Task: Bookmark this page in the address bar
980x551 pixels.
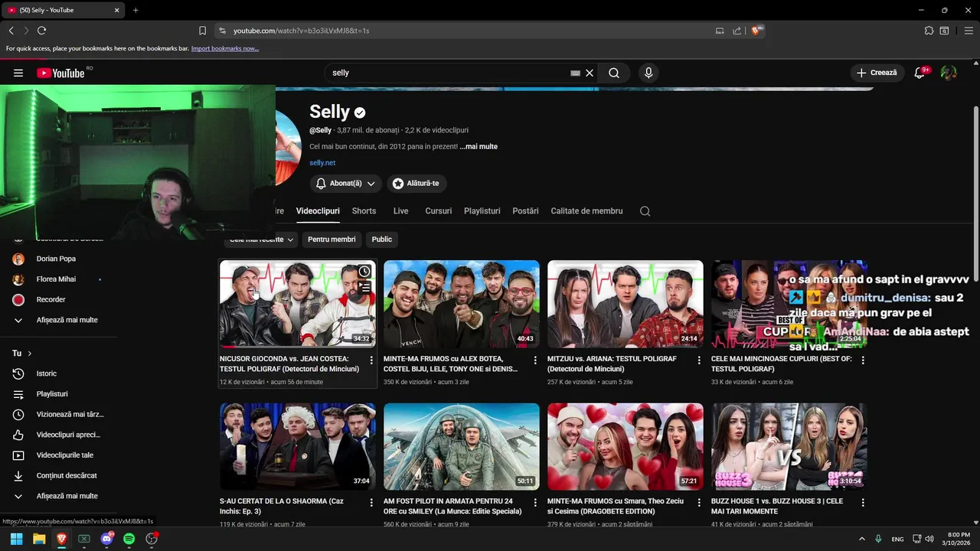Action: coord(202,31)
